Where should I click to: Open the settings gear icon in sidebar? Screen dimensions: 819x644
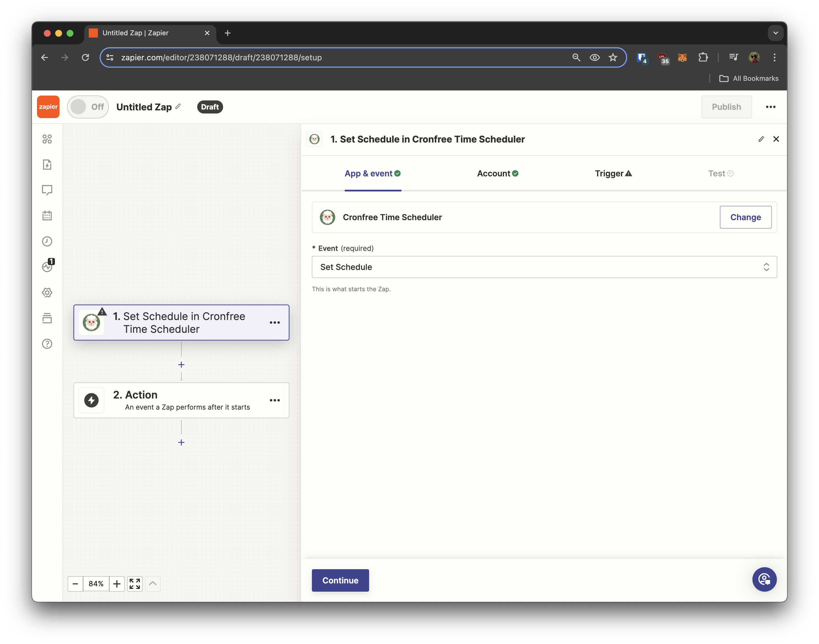(x=47, y=293)
